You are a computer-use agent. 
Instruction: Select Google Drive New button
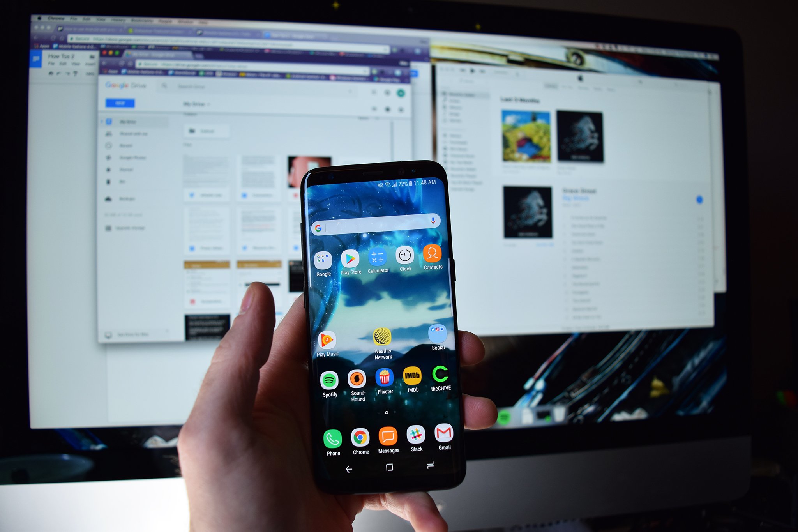[x=120, y=103]
